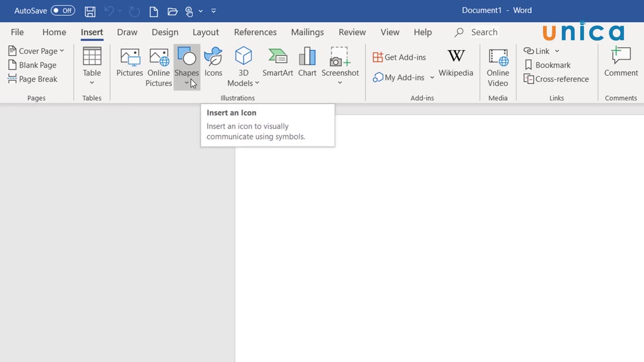Switch to the Mailings tab
The height and width of the screenshot is (362, 644).
(x=307, y=32)
